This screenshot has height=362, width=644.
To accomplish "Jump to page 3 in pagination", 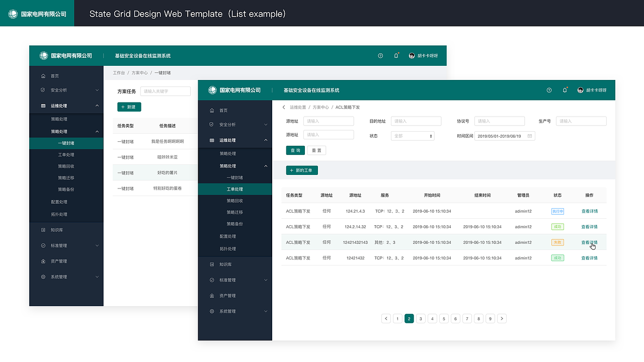I will point(421,318).
